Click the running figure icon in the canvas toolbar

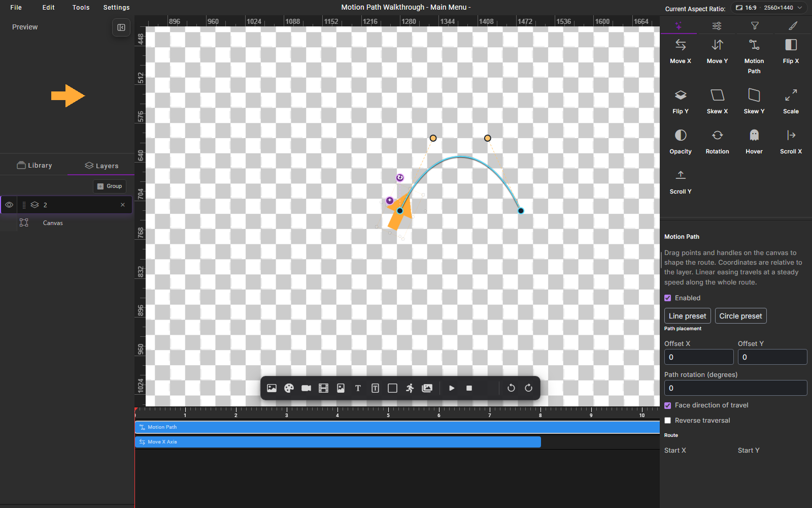pos(410,388)
